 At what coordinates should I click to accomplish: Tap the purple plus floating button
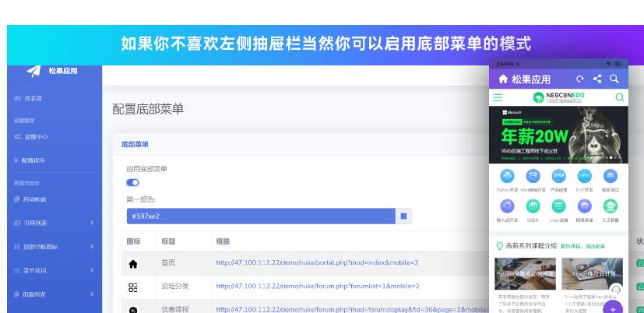[613, 309]
